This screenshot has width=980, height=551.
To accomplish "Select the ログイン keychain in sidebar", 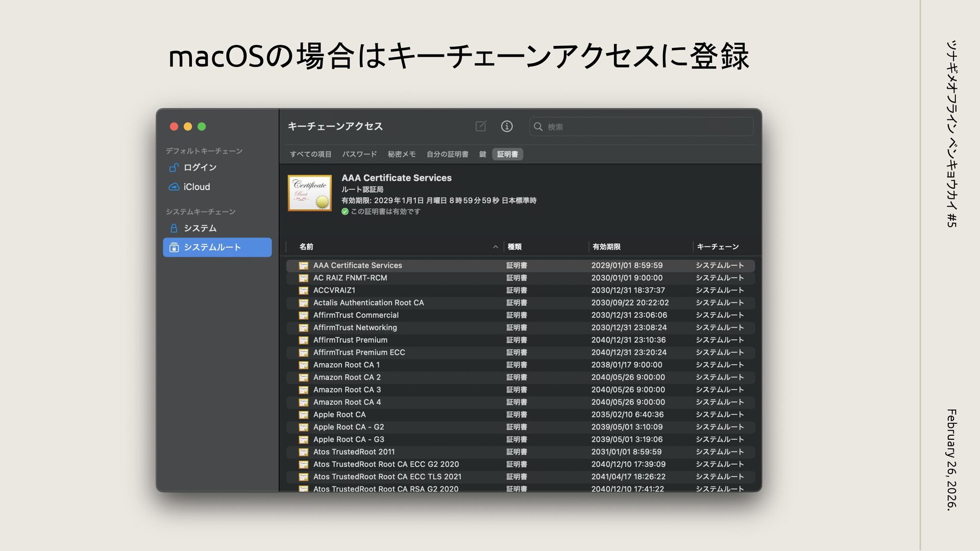I will (x=200, y=167).
